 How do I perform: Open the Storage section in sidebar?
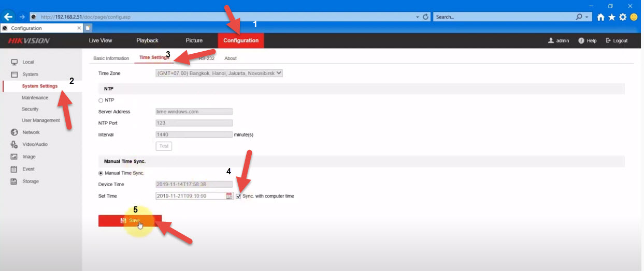coord(30,182)
